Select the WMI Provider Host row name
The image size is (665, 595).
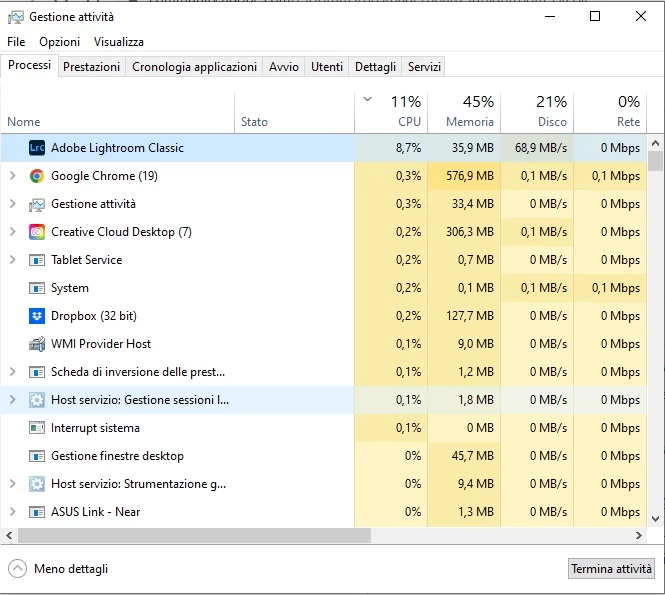pos(101,344)
